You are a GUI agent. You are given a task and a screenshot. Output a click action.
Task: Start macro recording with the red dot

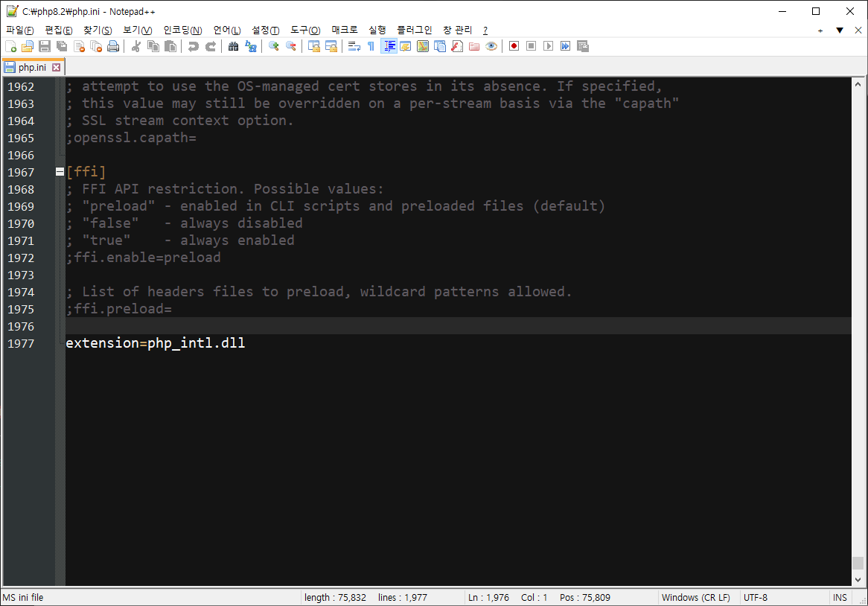point(514,46)
